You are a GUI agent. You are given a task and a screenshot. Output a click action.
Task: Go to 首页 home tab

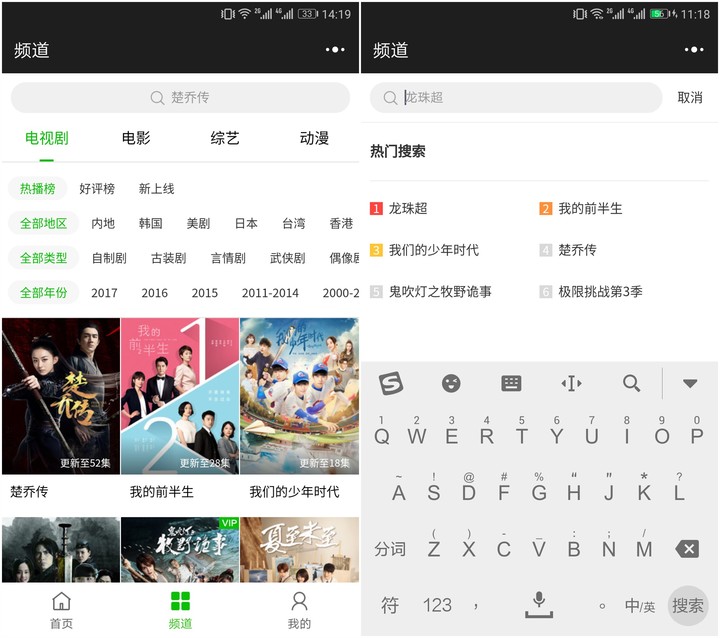[61, 610]
